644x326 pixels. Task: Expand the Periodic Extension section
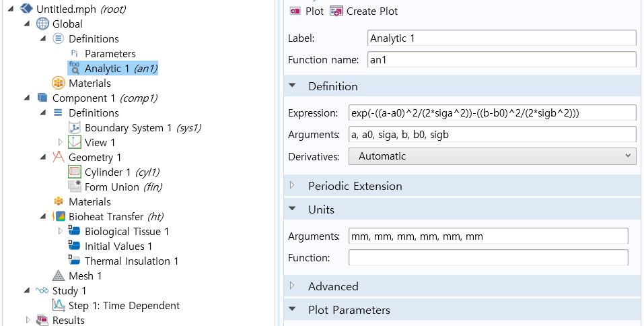292,186
